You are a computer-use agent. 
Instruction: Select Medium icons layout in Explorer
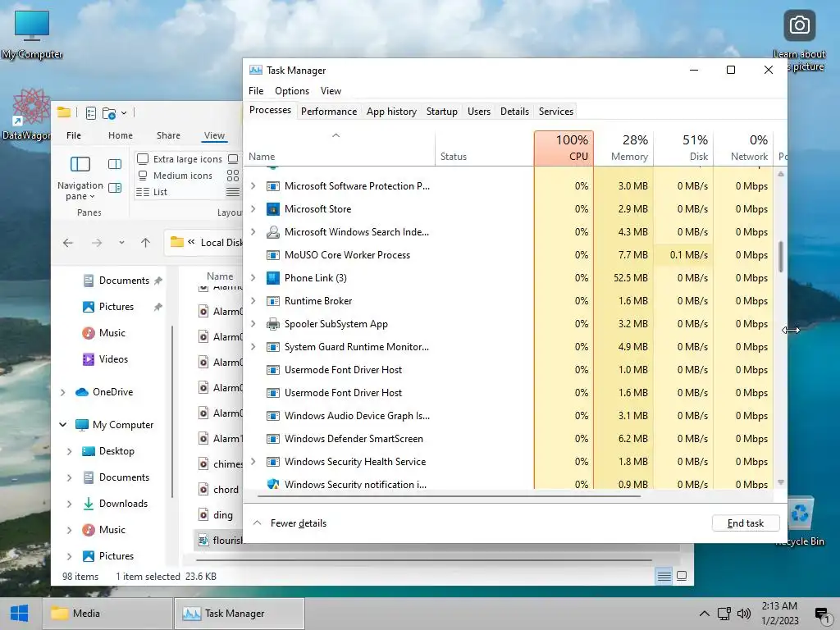[x=176, y=176]
